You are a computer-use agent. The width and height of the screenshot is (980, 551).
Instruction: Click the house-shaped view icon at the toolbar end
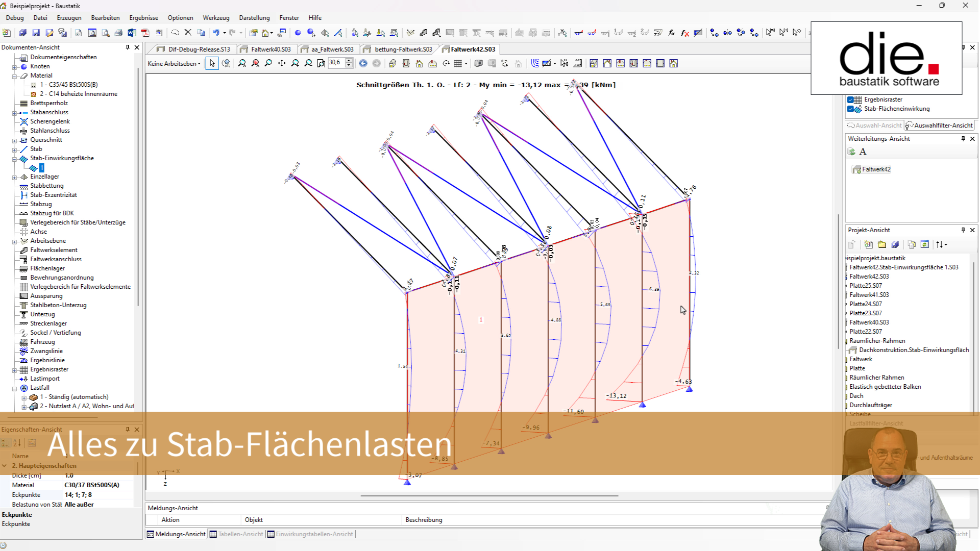[x=674, y=63]
